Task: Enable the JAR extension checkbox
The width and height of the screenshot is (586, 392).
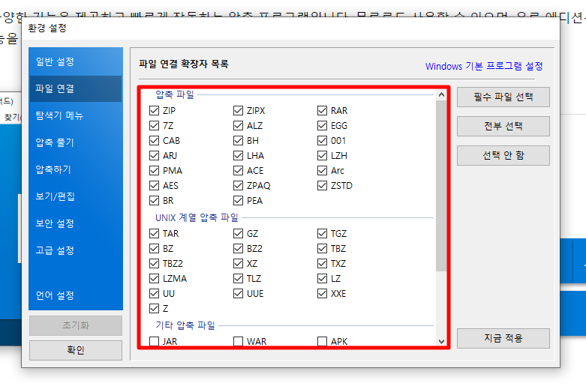Action: point(154,341)
